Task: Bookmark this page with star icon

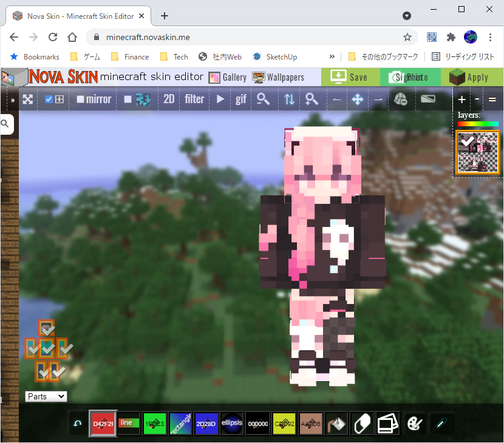Action: [x=407, y=37]
